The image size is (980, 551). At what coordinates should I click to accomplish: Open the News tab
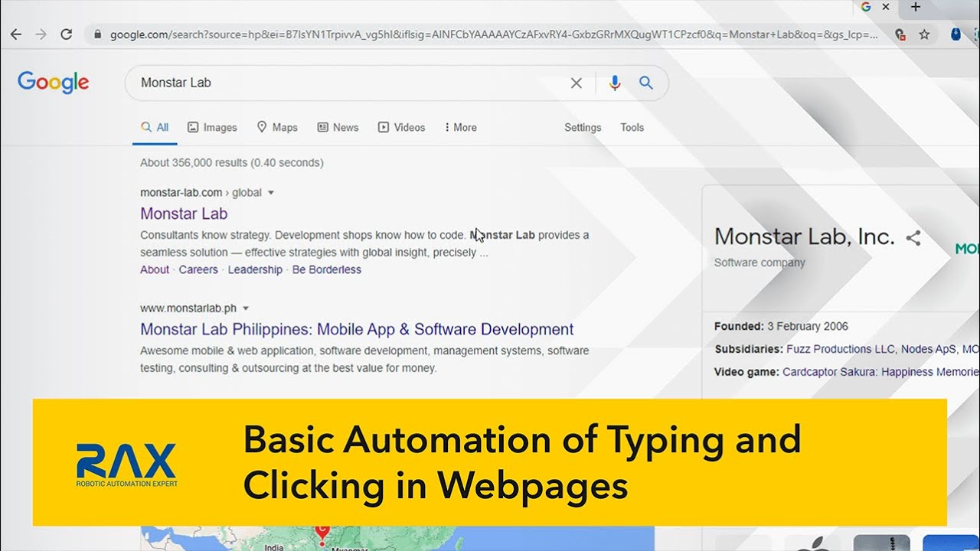(x=338, y=128)
